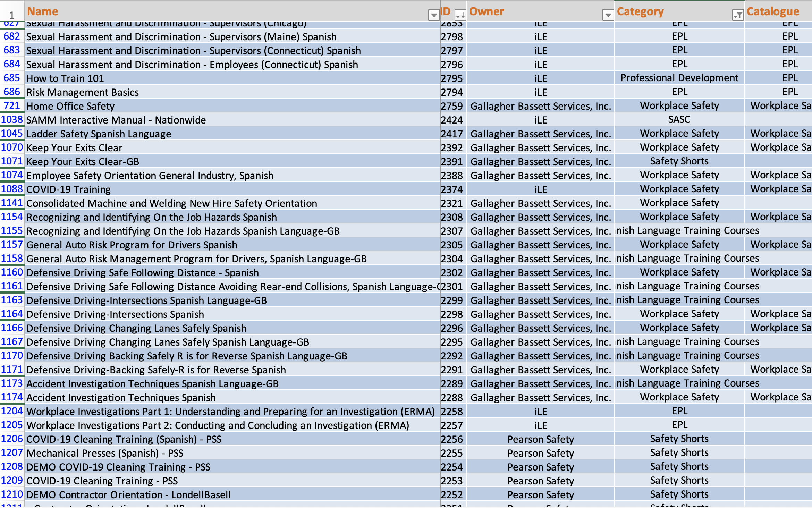812x508 pixels.
Task: Open the Name column filter dropdown
Action: click(433, 15)
